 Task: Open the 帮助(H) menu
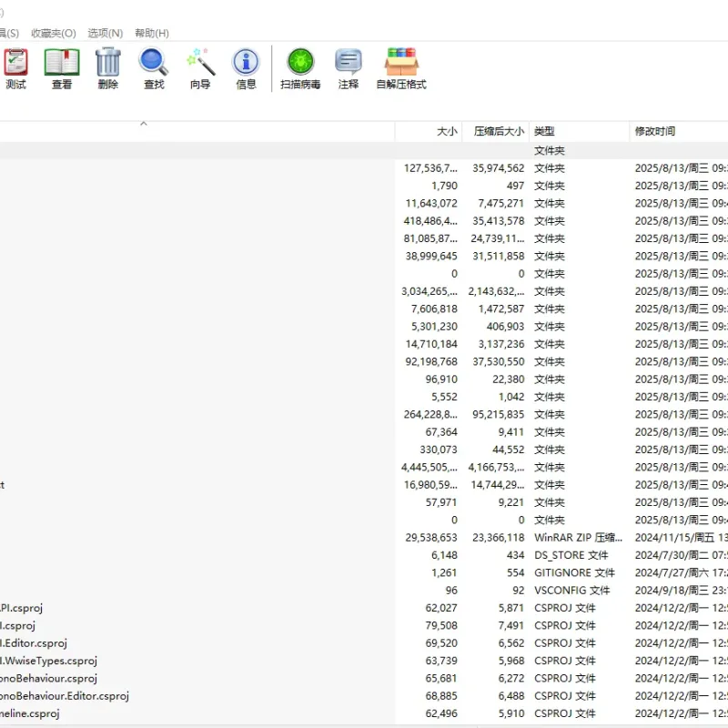(x=152, y=33)
